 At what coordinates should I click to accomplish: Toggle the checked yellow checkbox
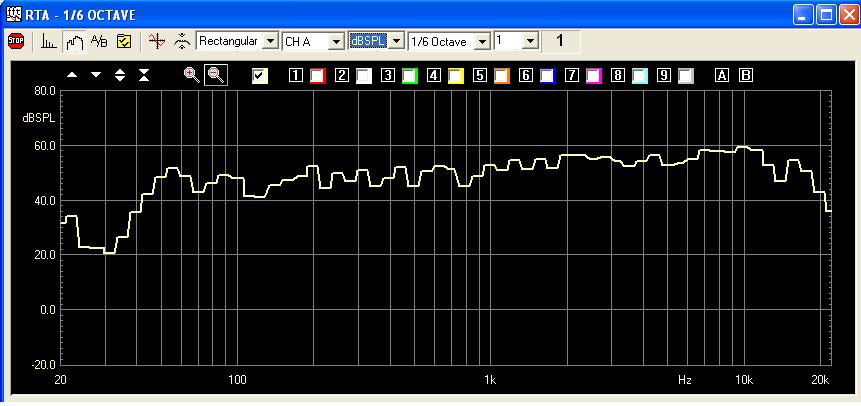260,75
